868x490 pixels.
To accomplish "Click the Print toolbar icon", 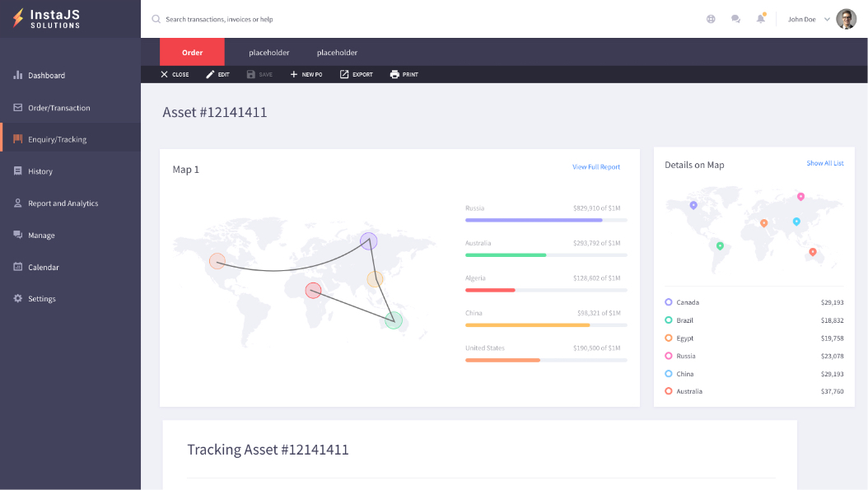I will [x=394, y=74].
